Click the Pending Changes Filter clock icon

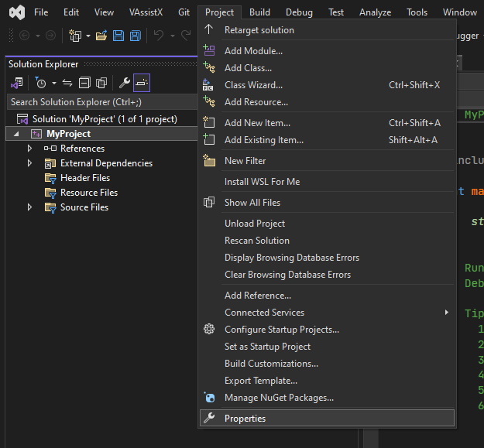(x=40, y=83)
